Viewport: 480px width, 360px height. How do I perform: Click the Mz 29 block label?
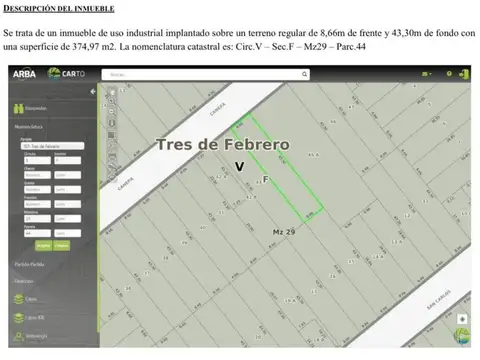pyautogui.click(x=284, y=232)
